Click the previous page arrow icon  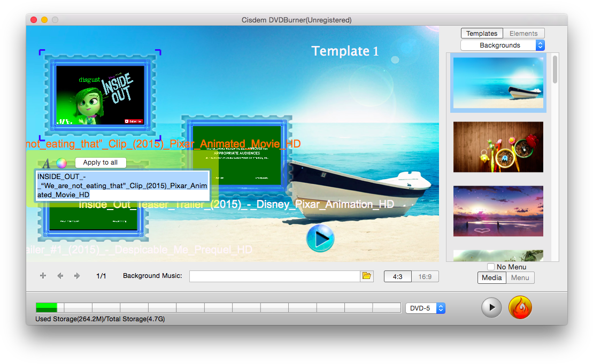[x=60, y=276]
